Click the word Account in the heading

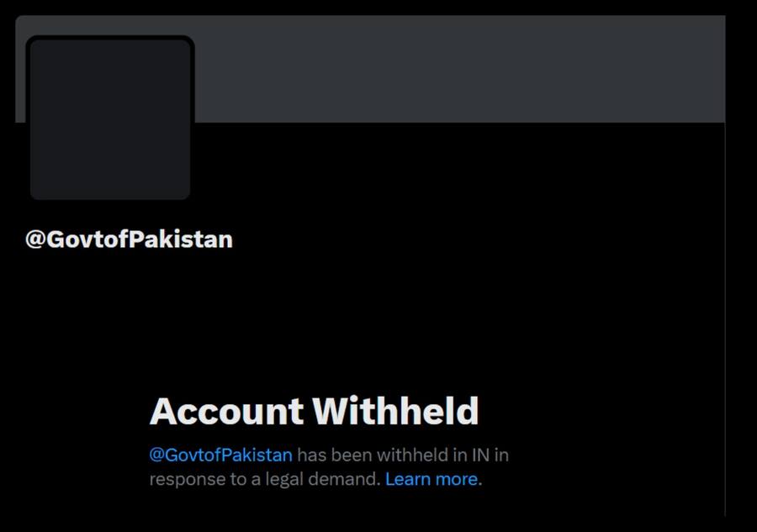(x=226, y=411)
